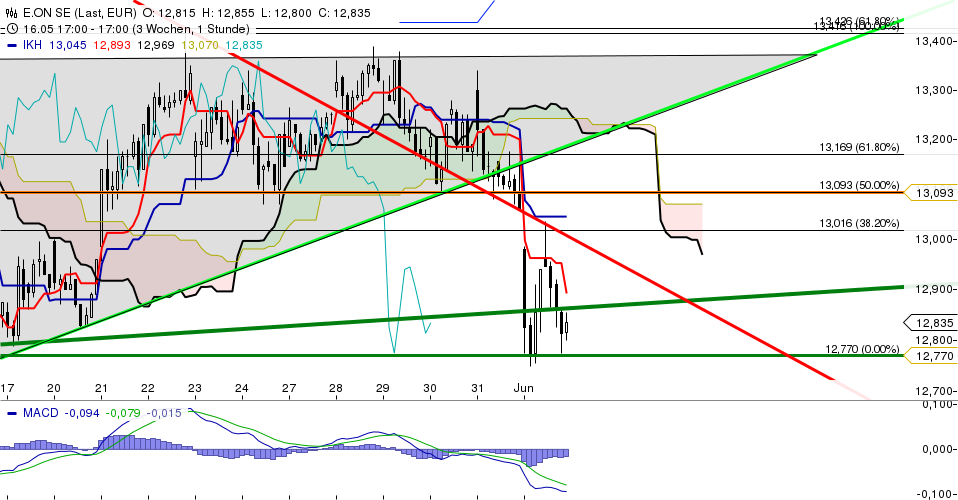Click the 12,700 price axis label

coord(935,391)
